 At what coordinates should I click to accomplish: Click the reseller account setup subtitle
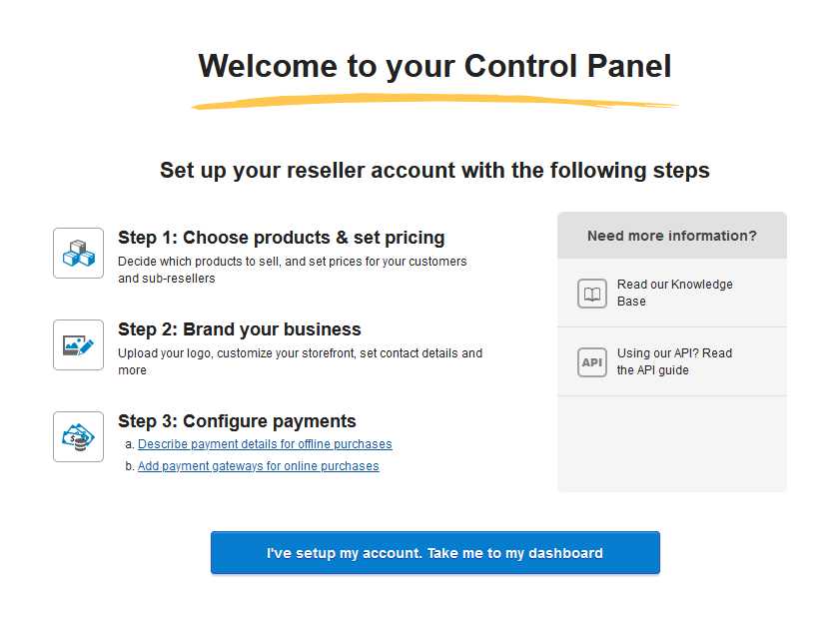pos(434,170)
